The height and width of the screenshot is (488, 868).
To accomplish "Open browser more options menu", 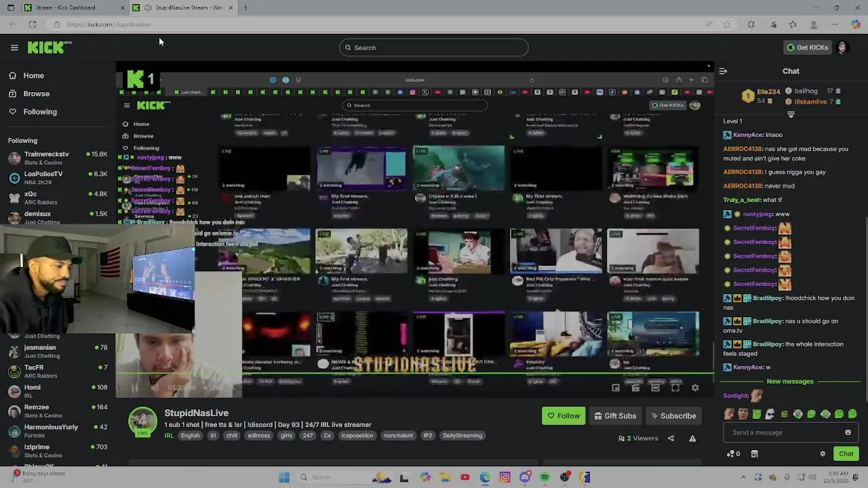I will coord(834,24).
